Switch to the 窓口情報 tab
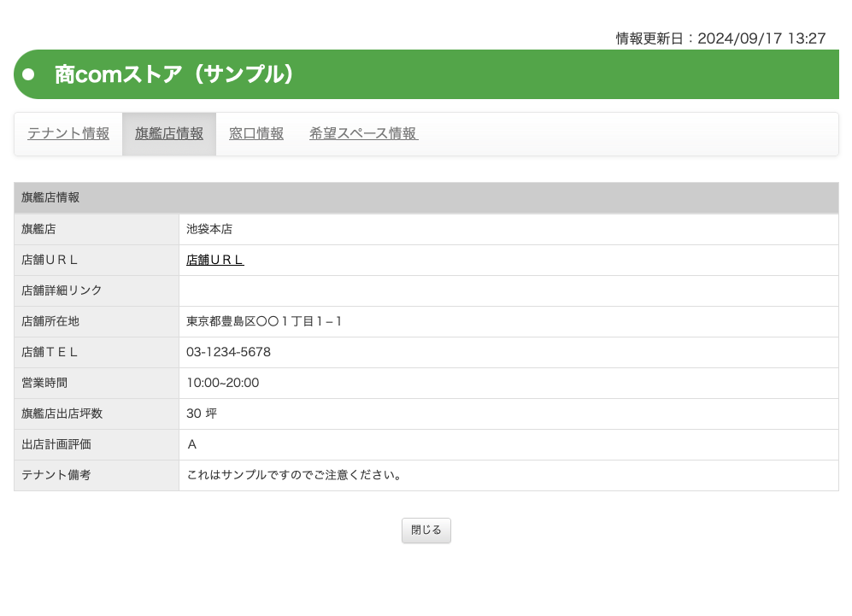Screen dimensions: 852x616 256,134
